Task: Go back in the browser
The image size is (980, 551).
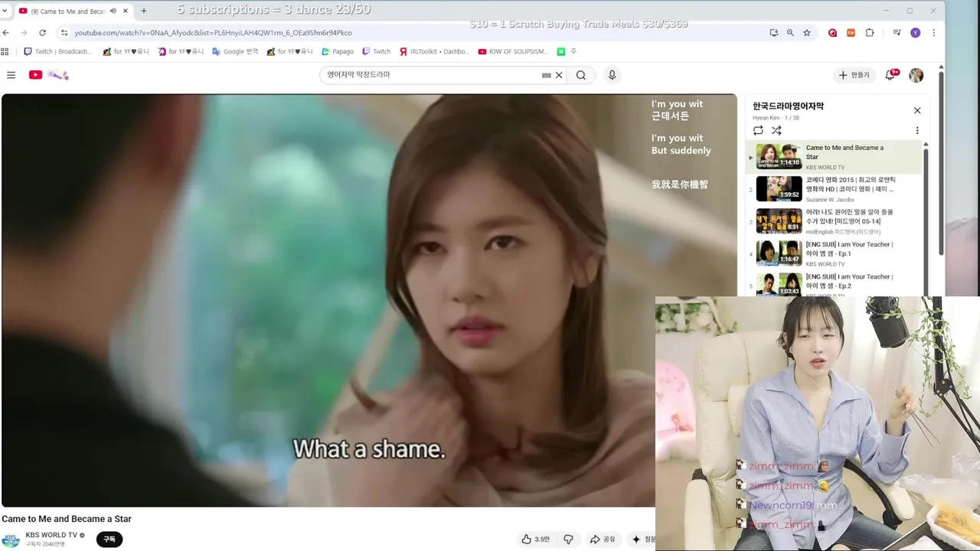Action: 6,33
